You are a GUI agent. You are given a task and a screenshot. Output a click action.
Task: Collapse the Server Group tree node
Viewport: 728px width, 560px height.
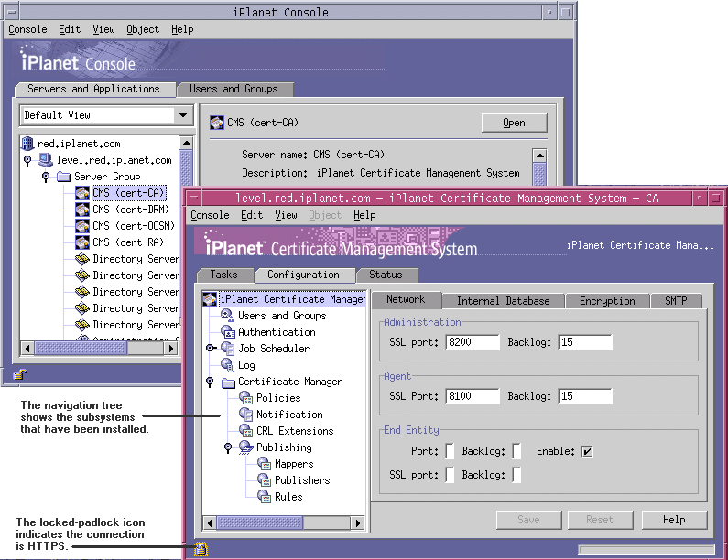pyautogui.click(x=46, y=177)
